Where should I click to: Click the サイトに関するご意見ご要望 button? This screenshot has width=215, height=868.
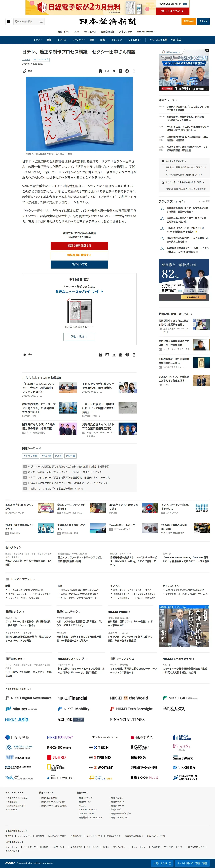pos(192,863)
